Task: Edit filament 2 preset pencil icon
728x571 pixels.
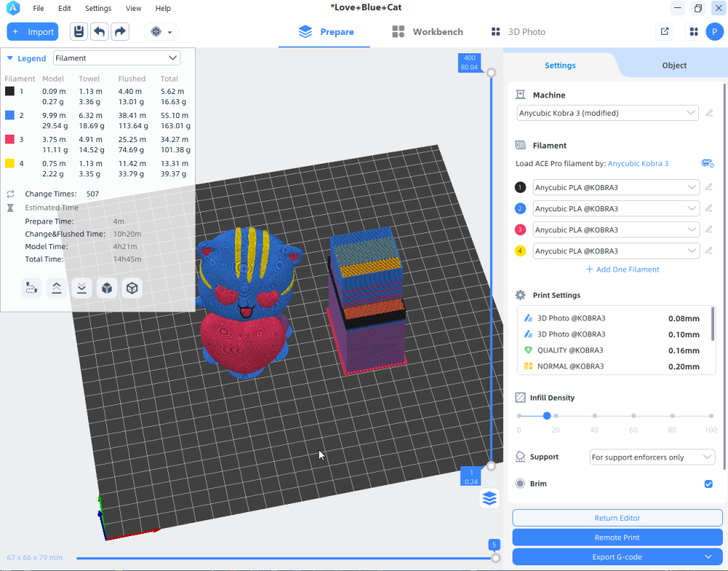Action: (708, 208)
